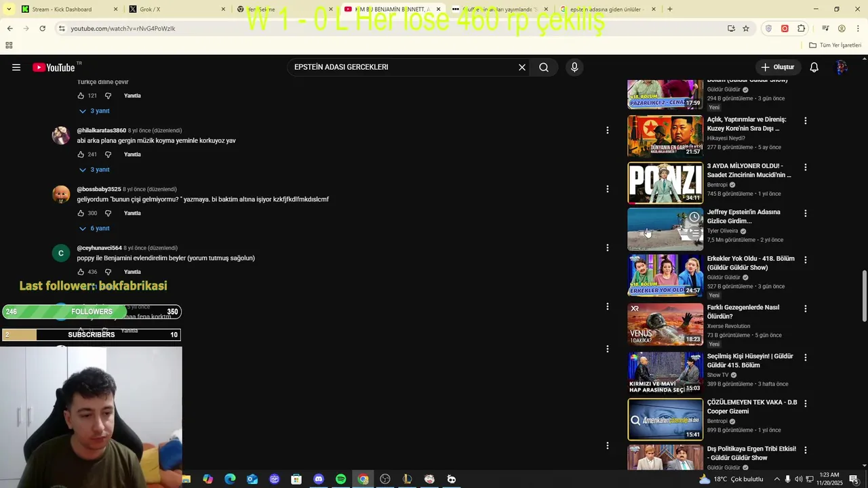Start voice search with the microphone icon
Viewport: 868px width, 488px height.
pyautogui.click(x=574, y=67)
